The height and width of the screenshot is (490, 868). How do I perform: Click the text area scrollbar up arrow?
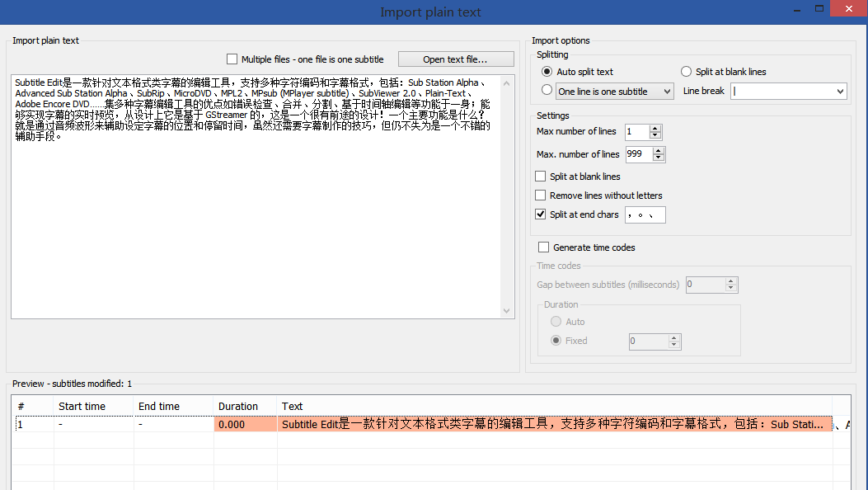coord(506,83)
